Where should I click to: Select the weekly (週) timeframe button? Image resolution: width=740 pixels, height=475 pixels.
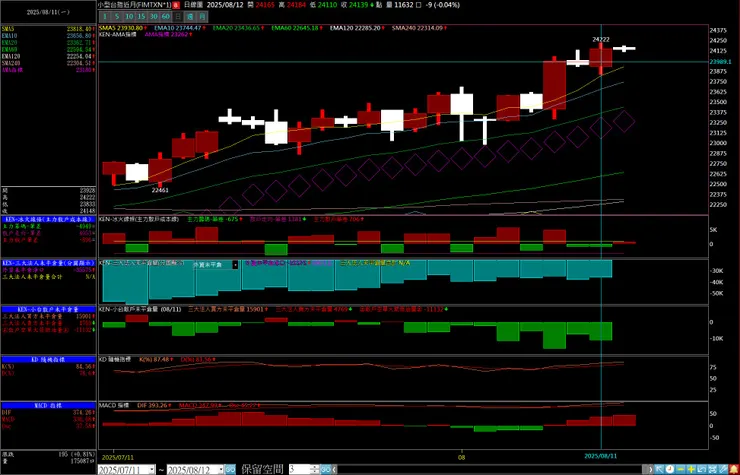[x=190, y=17]
